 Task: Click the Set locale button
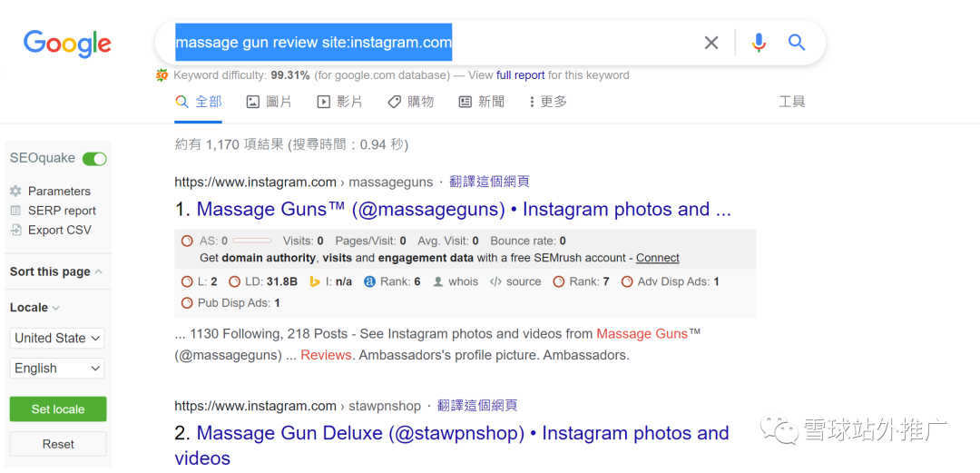pyautogui.click(x=58, y=409)
